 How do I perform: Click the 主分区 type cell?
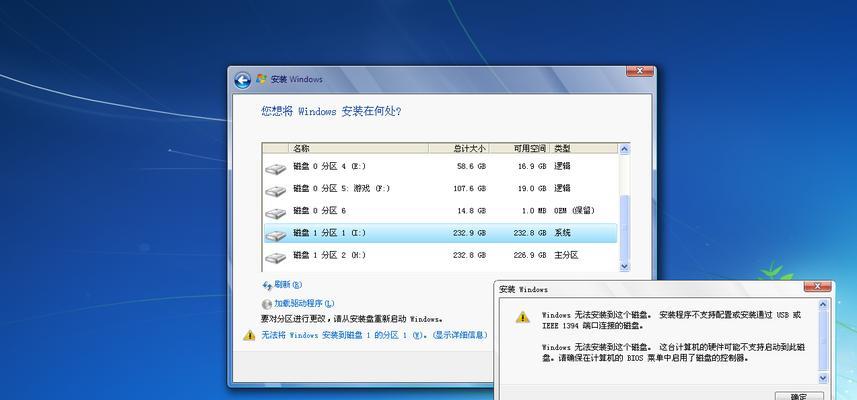pyautogui.click(x=566, y=255)
